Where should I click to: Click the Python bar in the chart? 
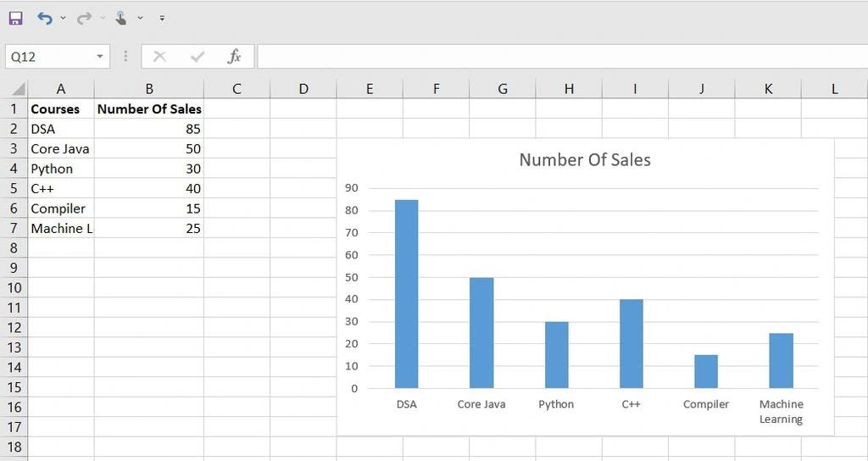point(556,355)
